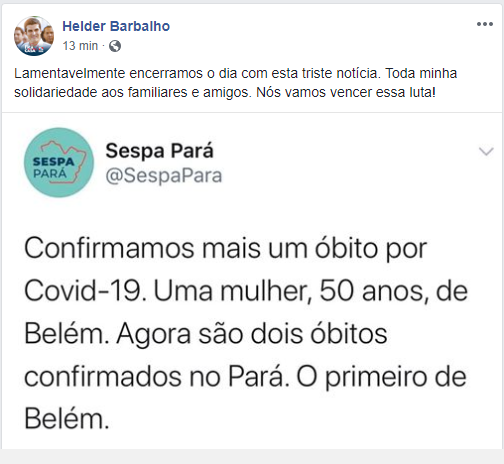Click the '50 anos' text in the tweet
504x464 pixels.
pos(374,291)
